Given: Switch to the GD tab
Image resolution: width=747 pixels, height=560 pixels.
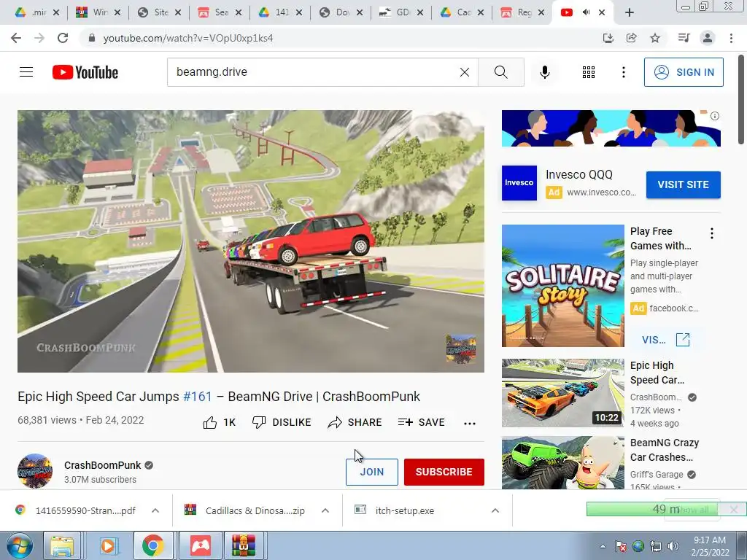Looking at the screenshot, I should (401, 12).
